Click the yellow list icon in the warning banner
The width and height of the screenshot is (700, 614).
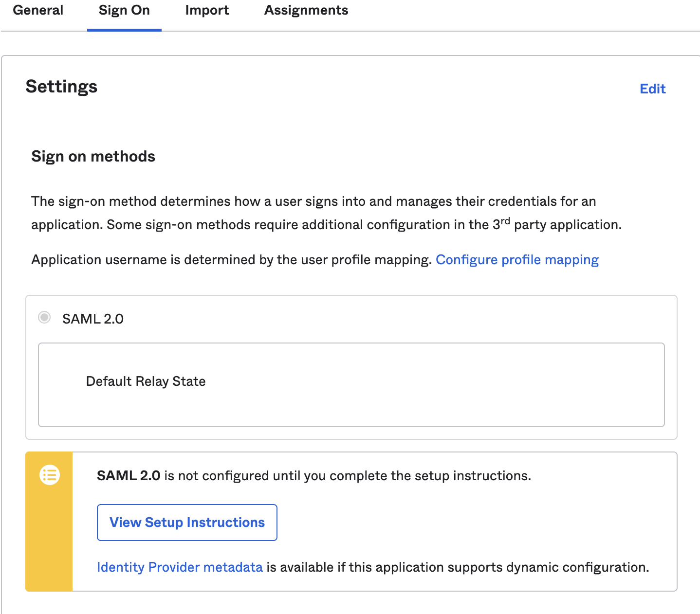point(49,475)
